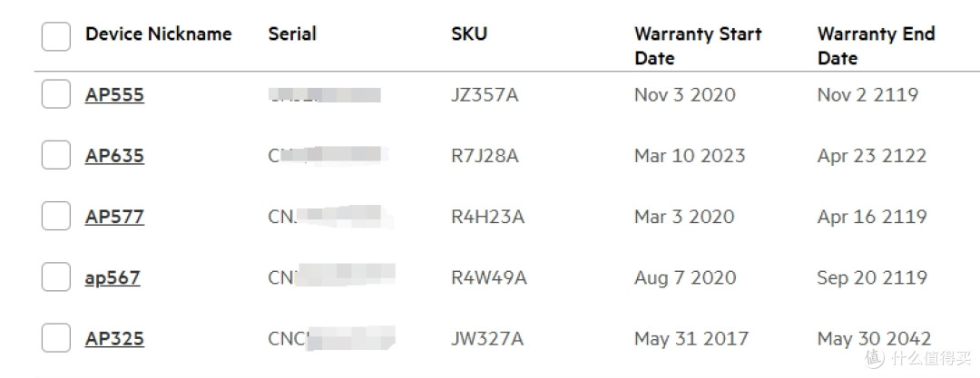Image resolution: width=980 pixels, height=378 pixels.
Task: Mark the ap567 row checkbox
Action: click(56, 277)
